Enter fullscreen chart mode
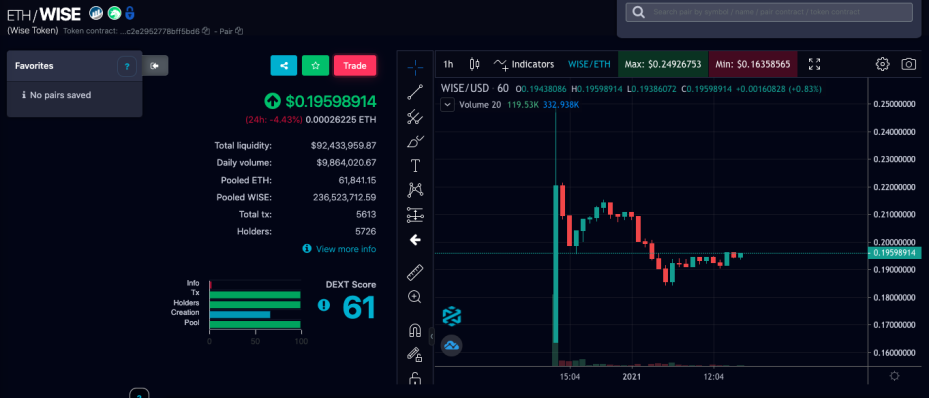Screen dimensions: 929x398 (x=815, y=64)
